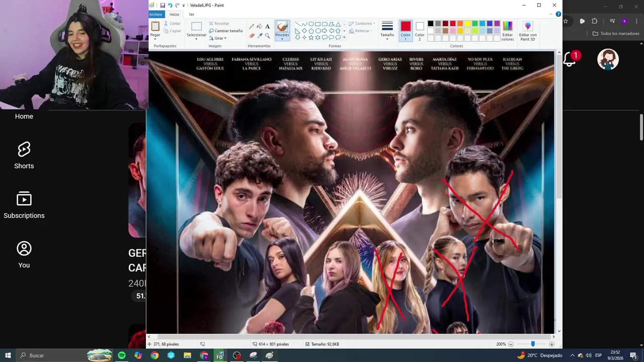Choose the five-point star shape in Formas

click(x=311, y=37)
